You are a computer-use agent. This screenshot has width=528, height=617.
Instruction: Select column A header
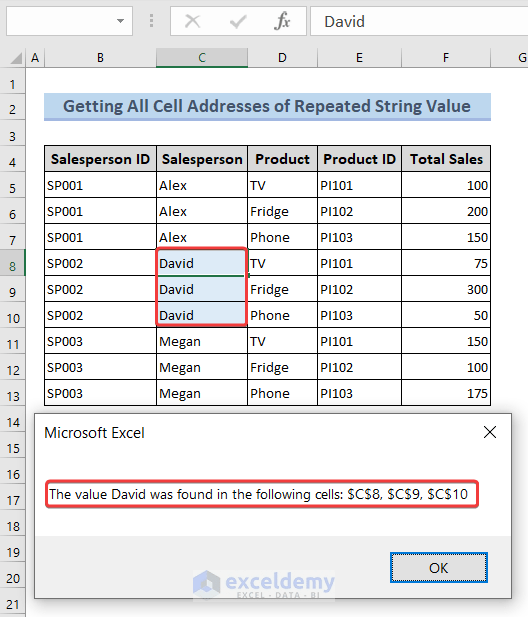pos(35,58)
